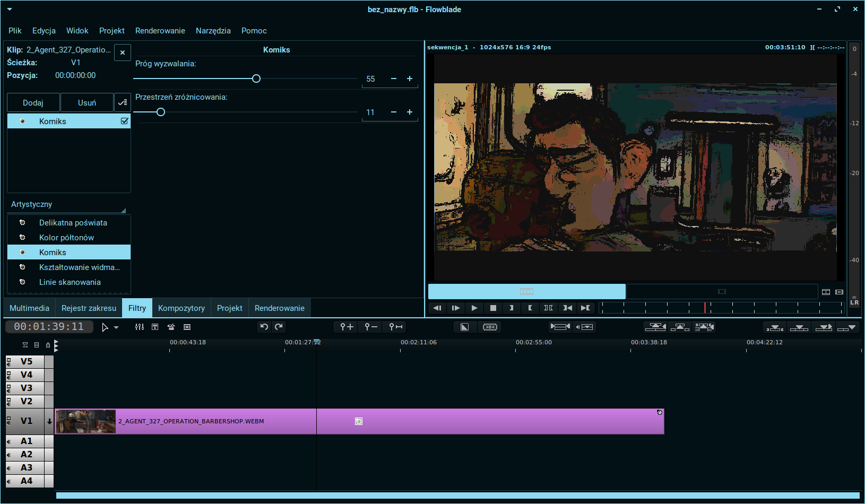
Task: Open the Renderowanie menu
Action: pyautogui.click(x=160, y=31)
